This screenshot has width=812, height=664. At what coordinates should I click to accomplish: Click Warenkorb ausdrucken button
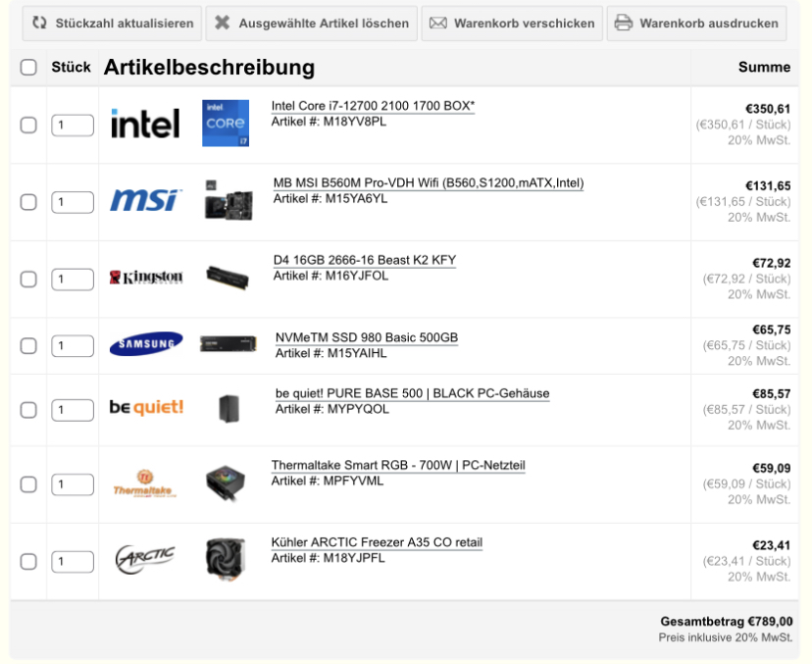click(x=696, y=24)
